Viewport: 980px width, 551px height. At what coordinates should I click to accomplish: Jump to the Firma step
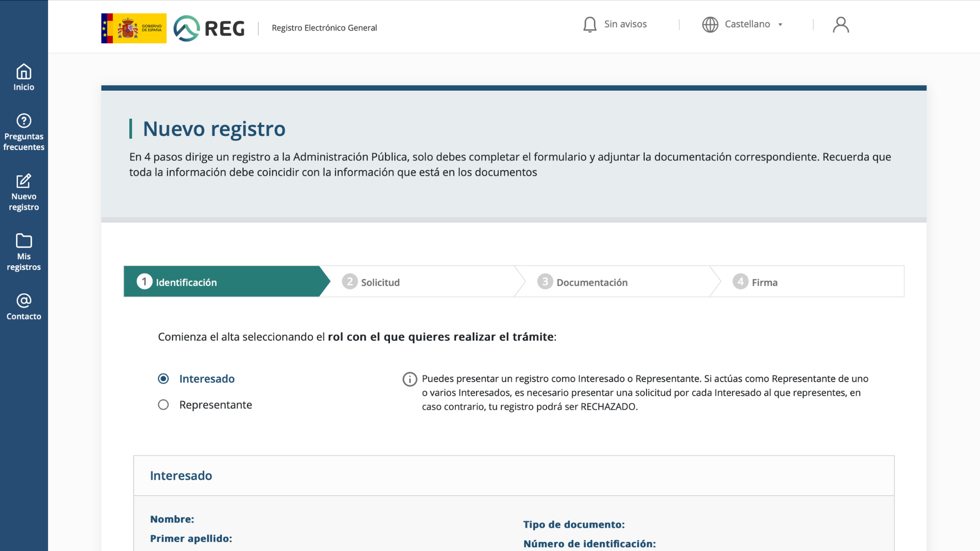point(764,282)
